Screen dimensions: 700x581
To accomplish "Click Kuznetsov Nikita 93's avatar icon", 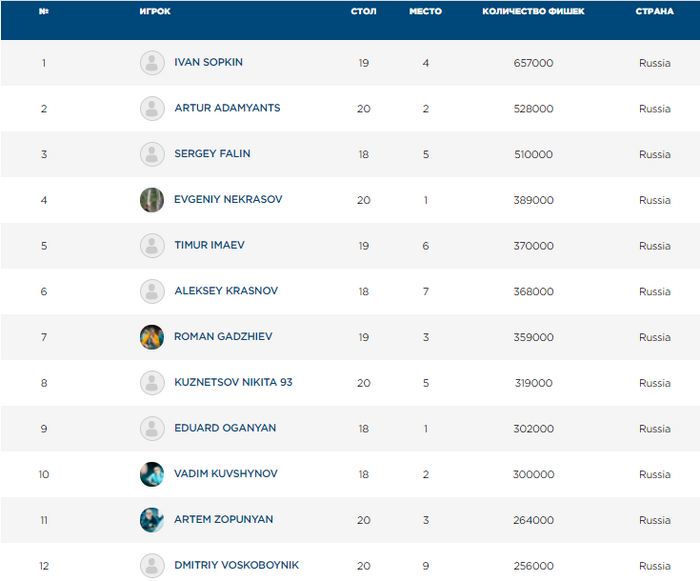I will point(152,383).
